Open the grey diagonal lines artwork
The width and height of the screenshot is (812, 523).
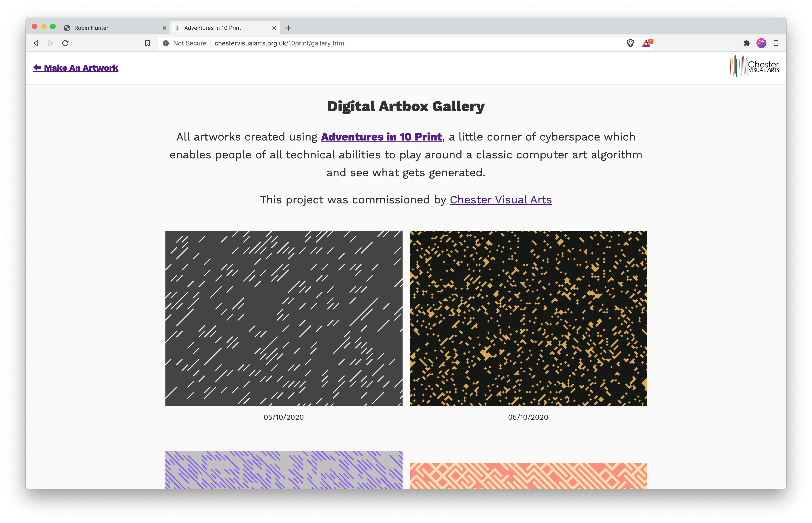(284, 318)
